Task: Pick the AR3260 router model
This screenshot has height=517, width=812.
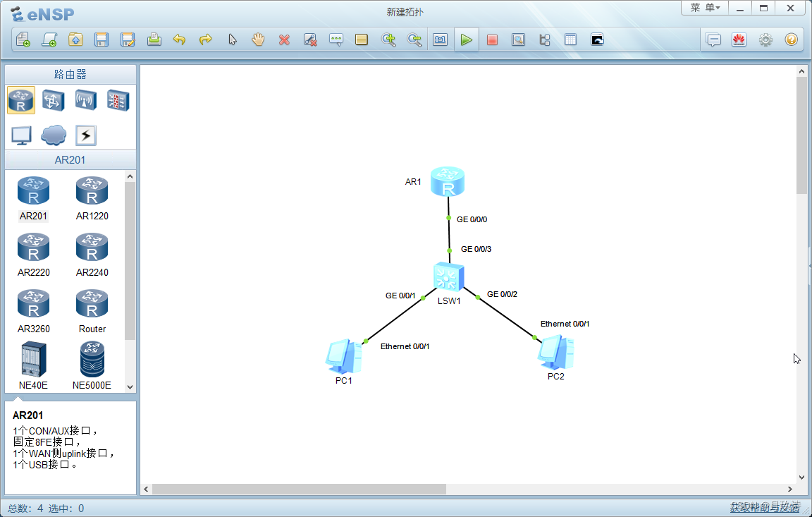Action: tap(34, 312)
